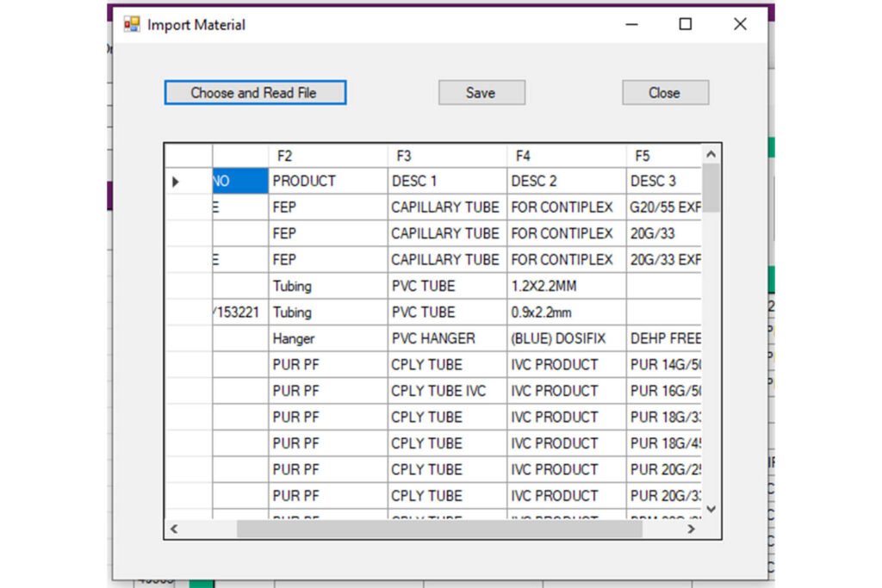Minimize the Import Material window
The height and width of the screenshot is (588, 882).
pos(631,24)
